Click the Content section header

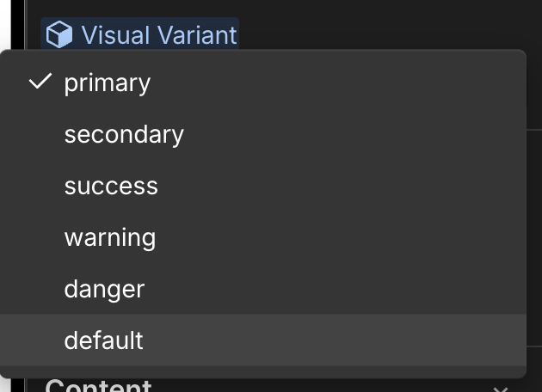98,386
